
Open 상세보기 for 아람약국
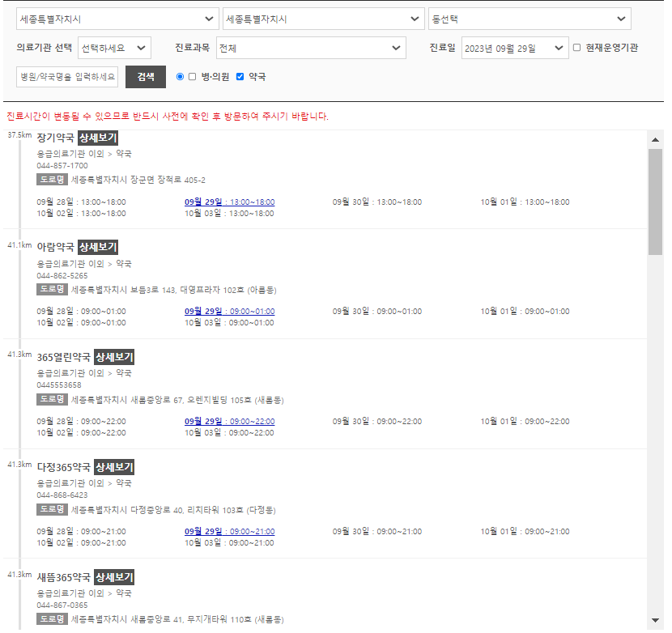point(98,247)
